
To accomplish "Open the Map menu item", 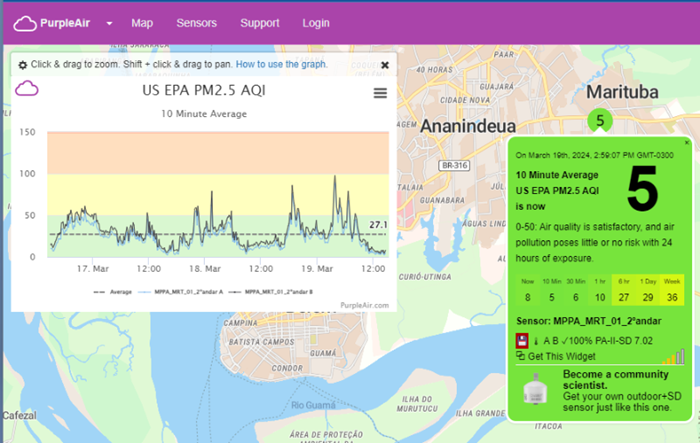I will click(x=142, y=23).
